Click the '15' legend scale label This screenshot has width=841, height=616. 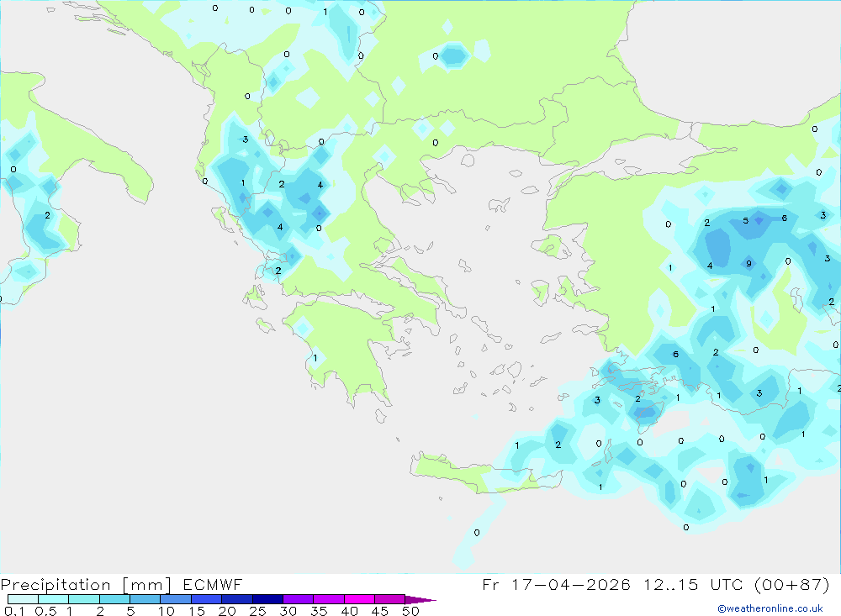coord(197,611)
